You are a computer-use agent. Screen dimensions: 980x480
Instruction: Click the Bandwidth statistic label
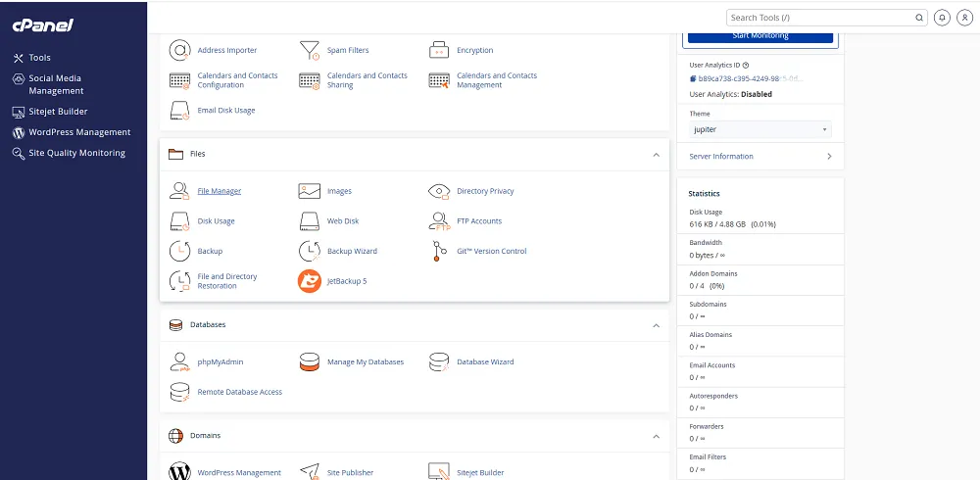[706, 243]
